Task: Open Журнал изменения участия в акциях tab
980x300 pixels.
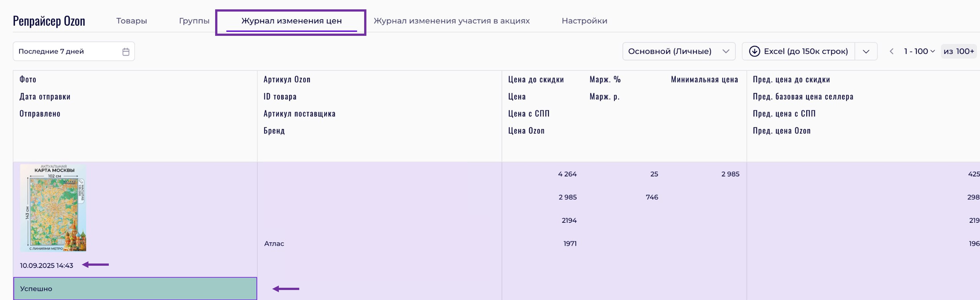Action: coord(451,21)
